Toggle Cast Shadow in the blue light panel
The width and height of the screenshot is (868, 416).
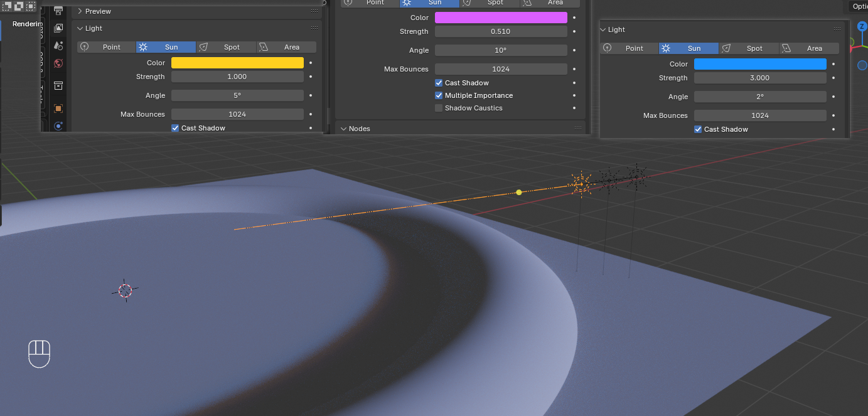[x=698, y=129]
